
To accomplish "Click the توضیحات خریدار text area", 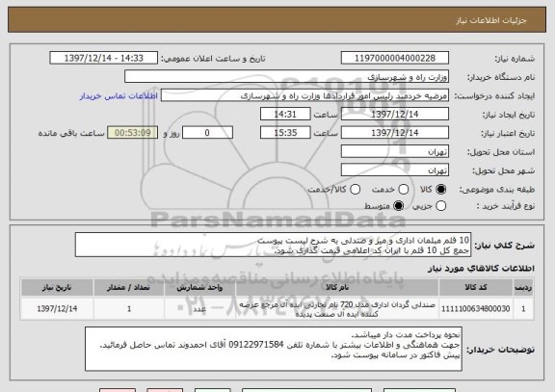I will [274, 349].
